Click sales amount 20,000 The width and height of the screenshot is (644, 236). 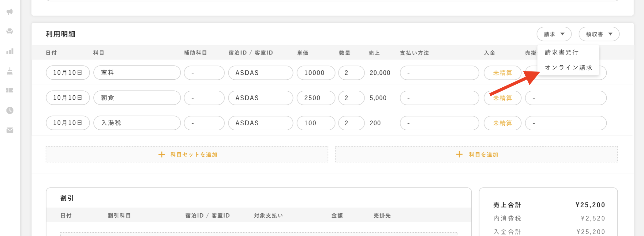pyautogui.click(x=380, y=73)
